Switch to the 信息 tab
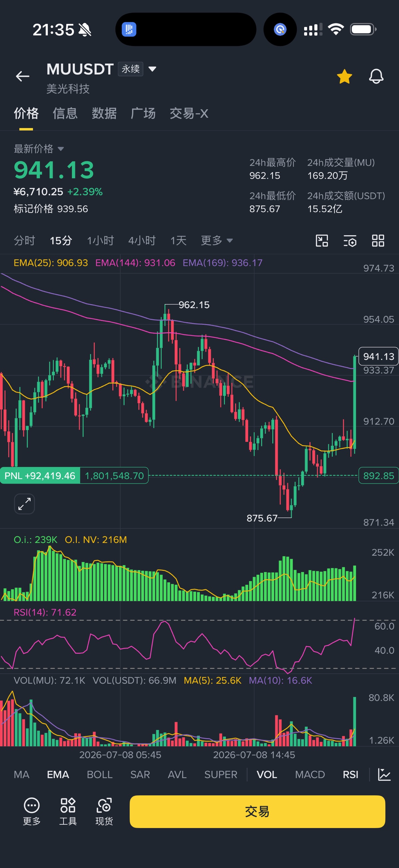The image size is (399, 868). tap(65, 113)
